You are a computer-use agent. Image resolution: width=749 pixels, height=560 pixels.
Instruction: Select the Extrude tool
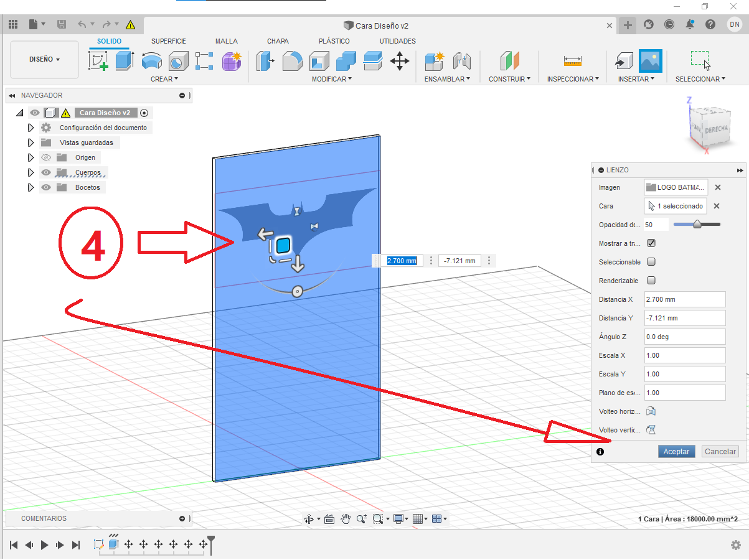125,61
